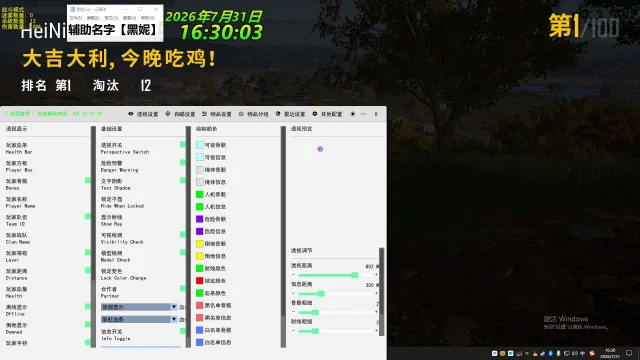Click the plus button for 透视距离
Image resolution: width=640 pixels, height=360 pixels.
pyautogui.click(x=376, y=275)
